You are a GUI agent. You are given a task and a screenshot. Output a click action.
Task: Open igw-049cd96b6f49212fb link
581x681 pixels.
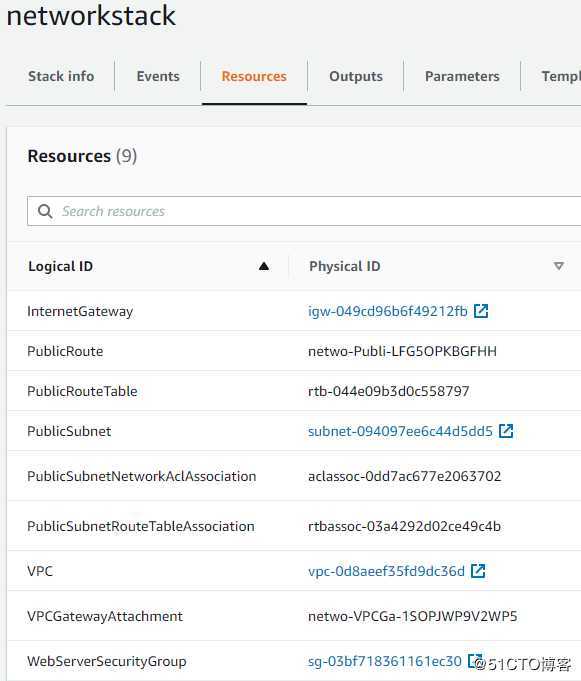[388, 311]
